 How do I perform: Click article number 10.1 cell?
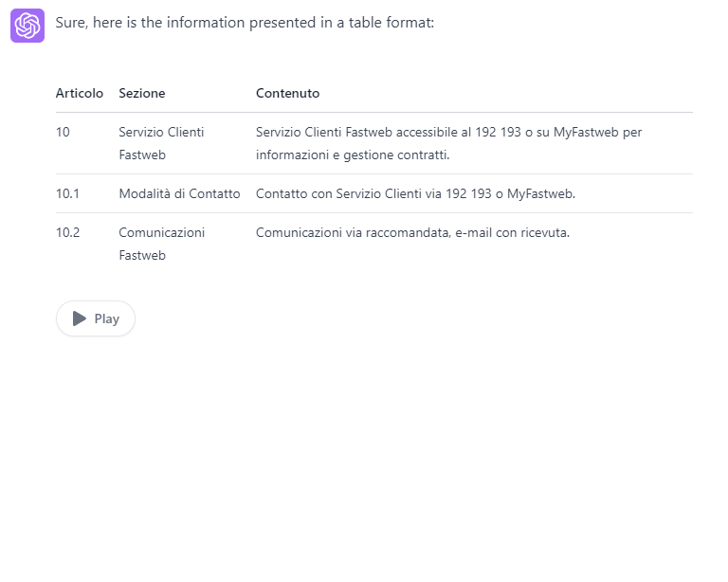(67, 193)
